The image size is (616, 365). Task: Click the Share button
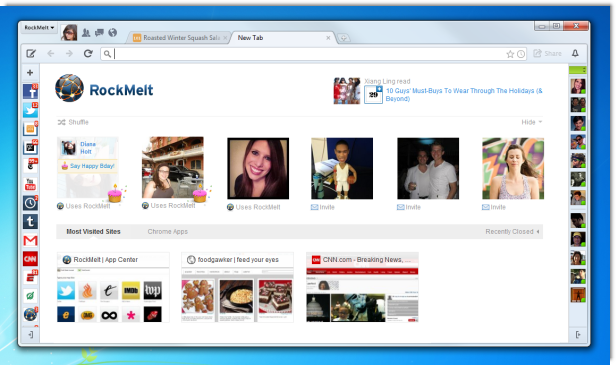click(x=547, y=53)
